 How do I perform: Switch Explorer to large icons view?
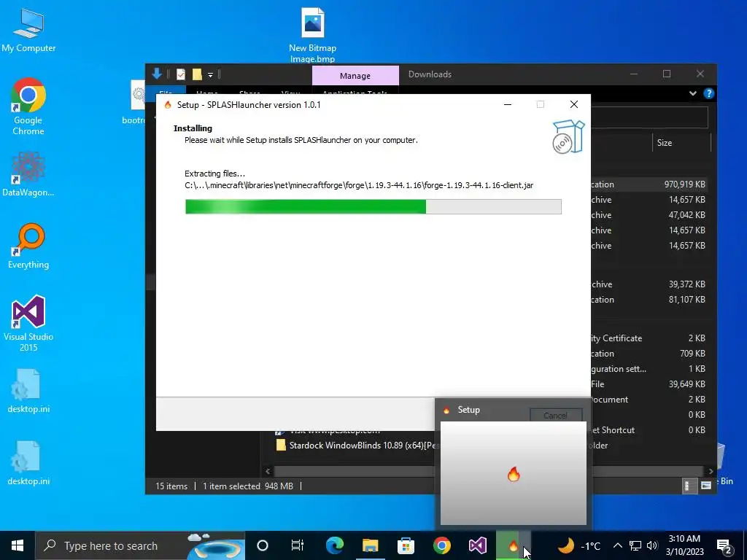click(x=706, y=486)
